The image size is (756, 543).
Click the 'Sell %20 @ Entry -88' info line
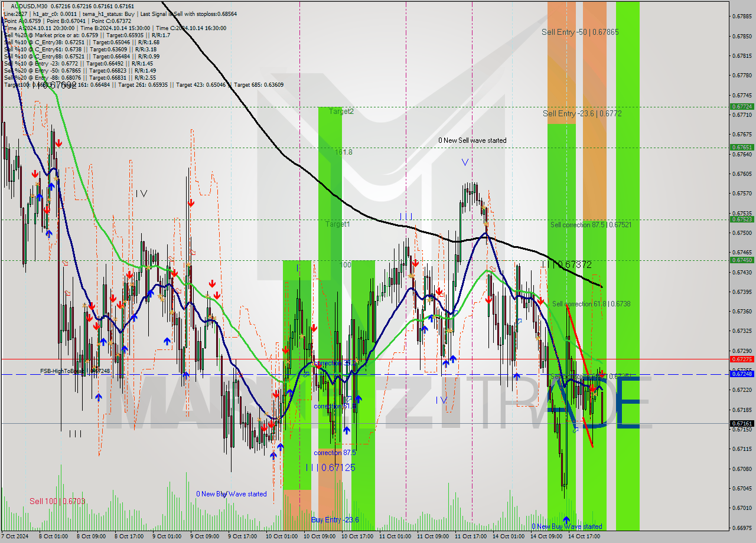(80, 78)
